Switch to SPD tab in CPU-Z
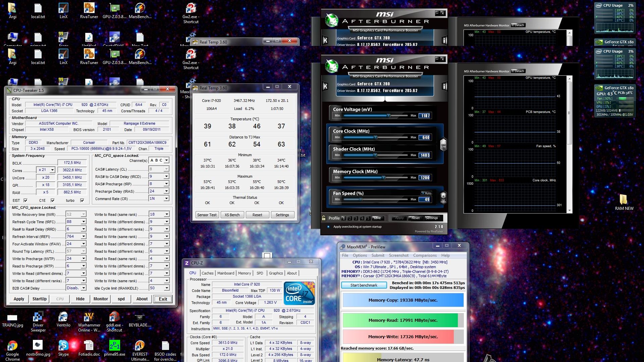The width and height of the screenshot is (644, 362). [260, 273]
